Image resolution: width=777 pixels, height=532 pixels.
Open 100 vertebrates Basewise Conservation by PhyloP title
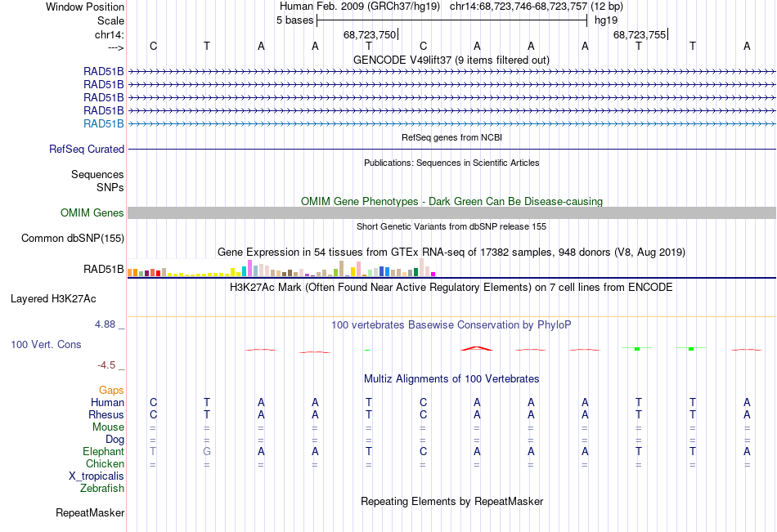pos(451,325)
